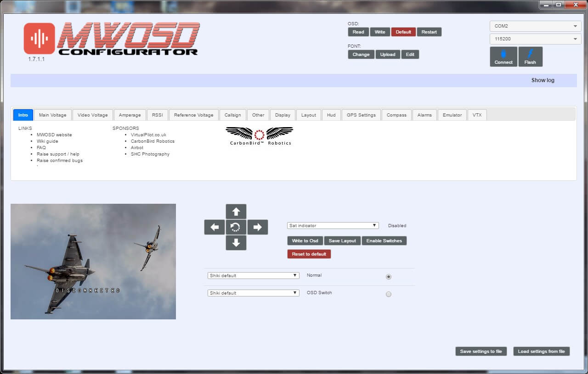Open the Alarms tab

424,115
